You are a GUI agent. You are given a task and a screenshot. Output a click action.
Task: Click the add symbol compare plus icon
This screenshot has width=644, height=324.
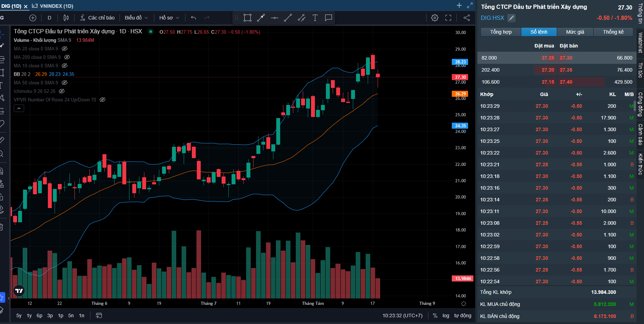[33, 18]
